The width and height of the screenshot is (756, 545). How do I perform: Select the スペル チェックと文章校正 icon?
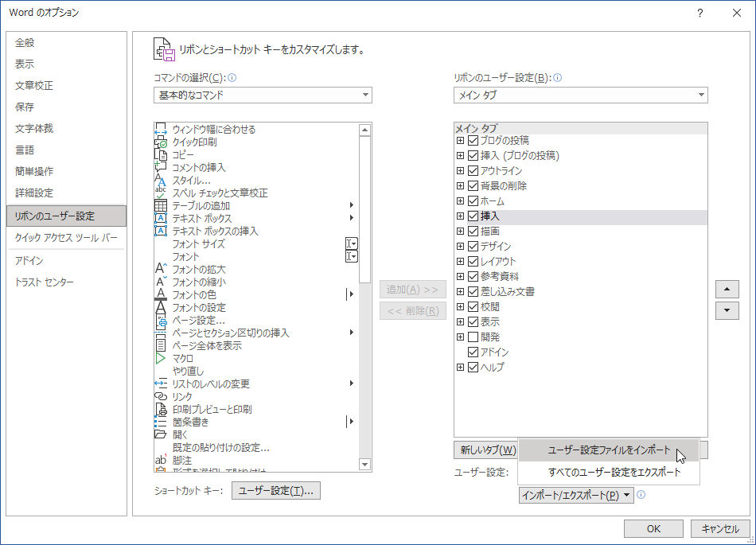pyautogui.click(x=161, y=193)
